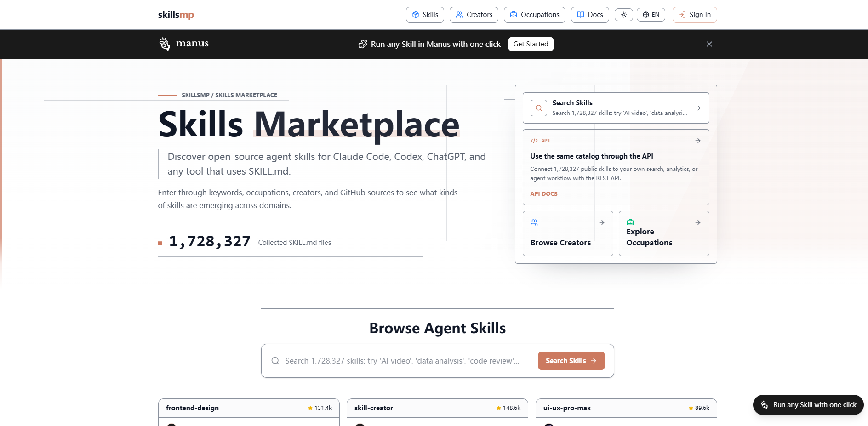Screen dimensions: 868x426
Task: Open the Skills nav item
Action: tap(425, 15)
